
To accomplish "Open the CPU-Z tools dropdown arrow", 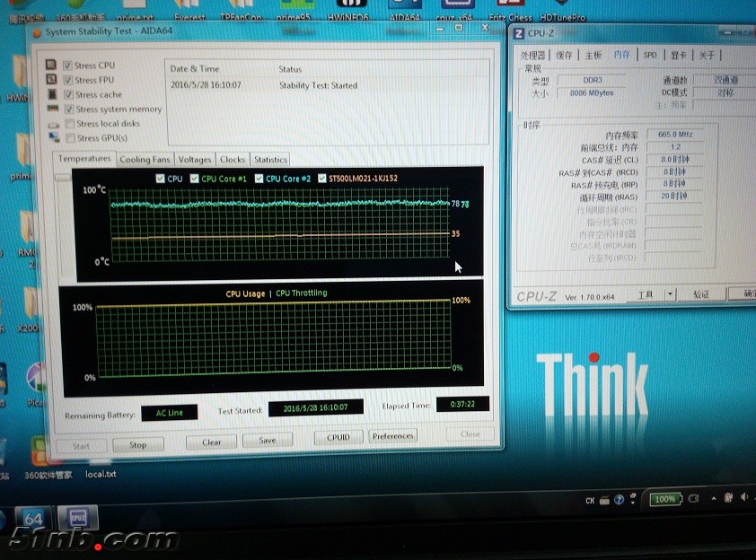I will tap(670, 294).
